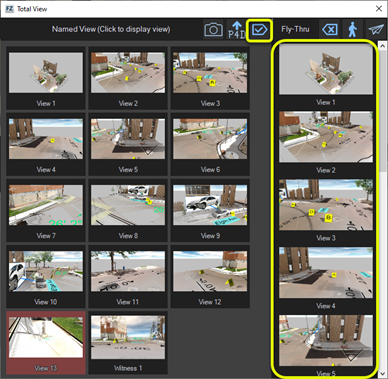
Task: Click the P4D upload arrow icon
Action: coord(236,30)
